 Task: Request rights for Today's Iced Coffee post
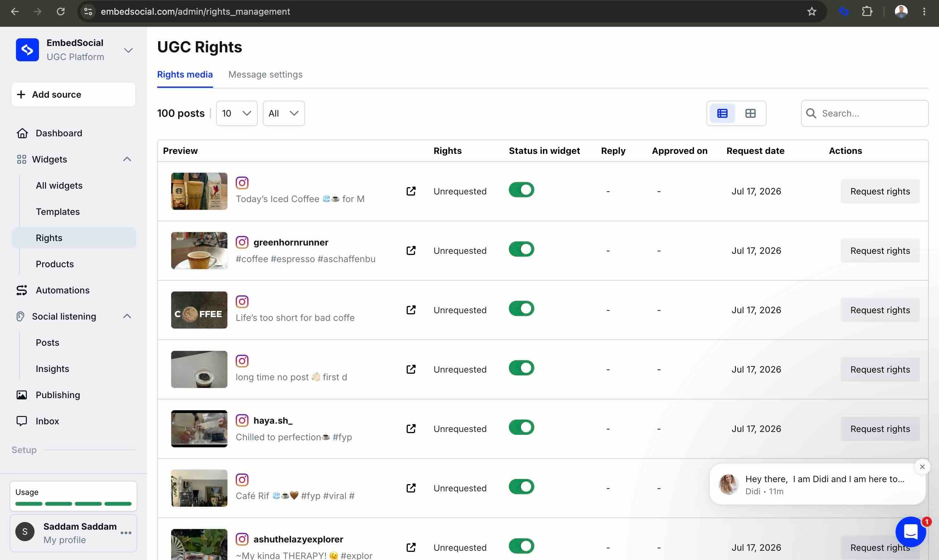pos(880,191)
